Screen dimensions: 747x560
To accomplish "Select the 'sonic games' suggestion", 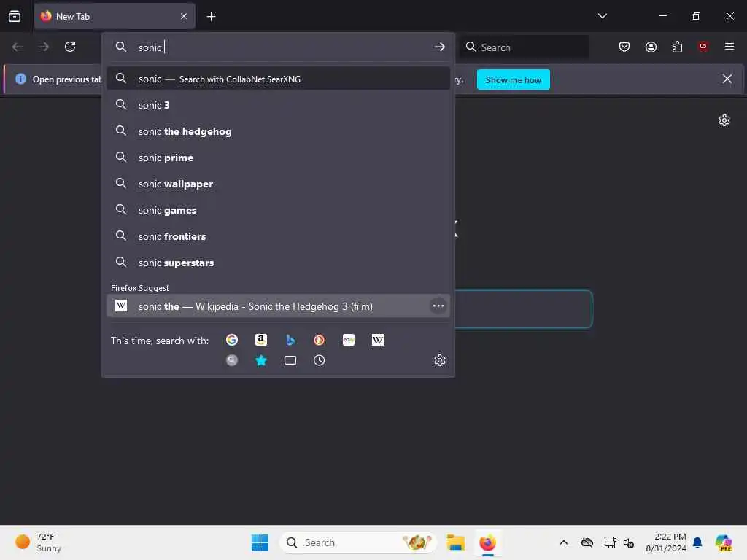I will 278,210.
